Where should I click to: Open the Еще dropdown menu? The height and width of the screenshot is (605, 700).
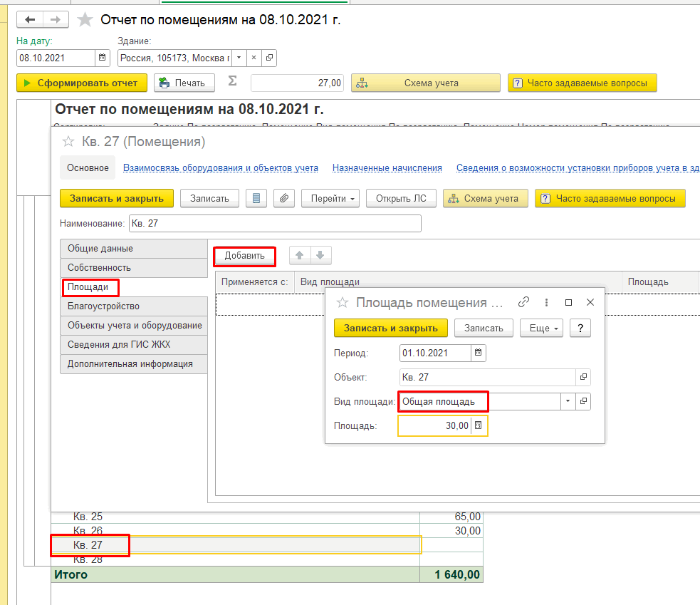(541, 328)
